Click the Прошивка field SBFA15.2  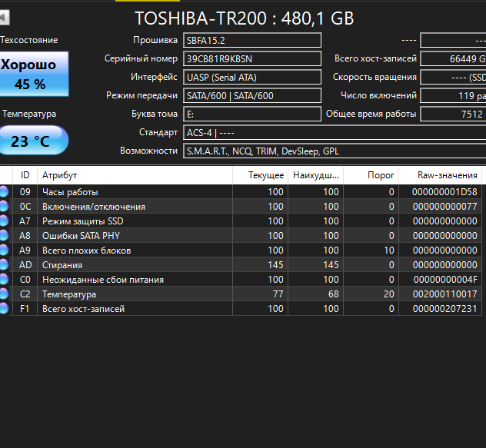tap(252, 40)
